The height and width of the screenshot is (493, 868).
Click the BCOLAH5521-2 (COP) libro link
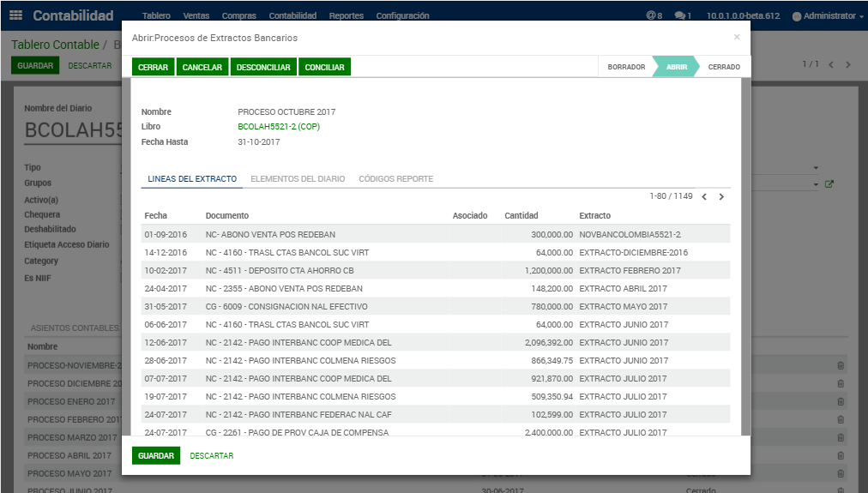279,127
